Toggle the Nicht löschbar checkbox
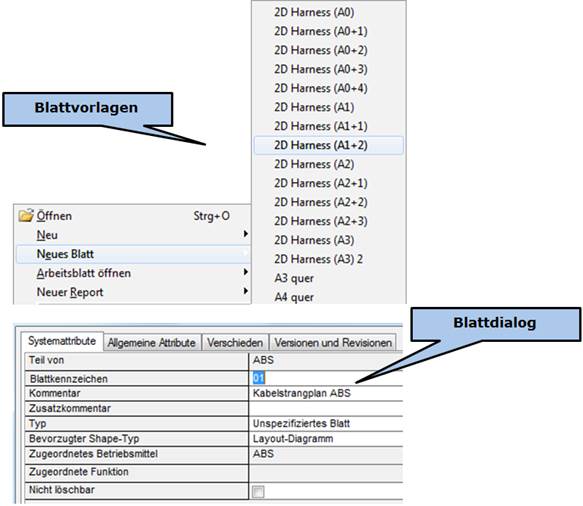Screen dimensions: 583x506 tap(258, 492)
